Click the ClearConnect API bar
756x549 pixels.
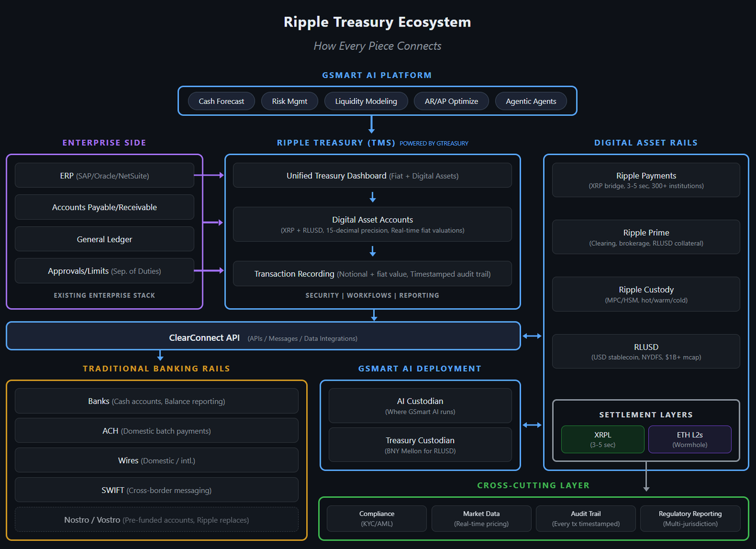tap(263, 336)
